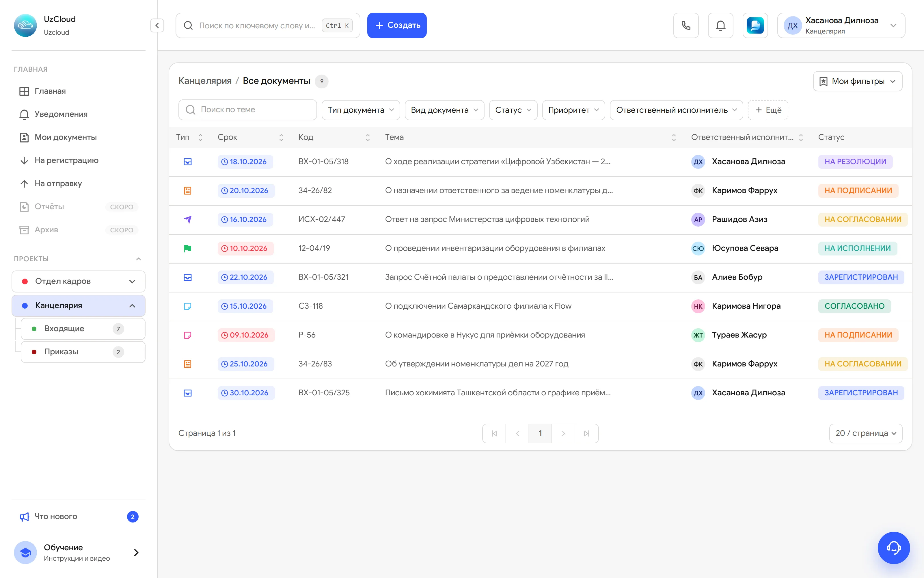924x578 pixels.
Task: Open На регистрацию in sidebar
Action: pos(78,160)
